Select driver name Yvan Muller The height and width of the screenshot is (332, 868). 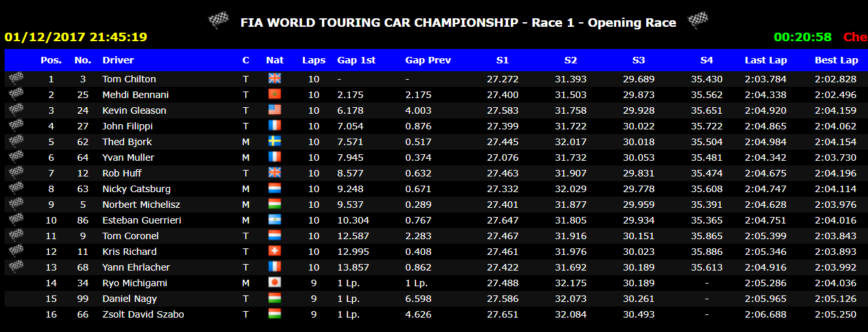pos(128,158)
